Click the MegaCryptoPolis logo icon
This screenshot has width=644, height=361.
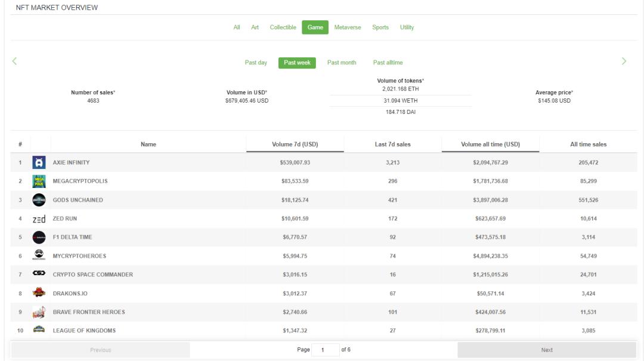click(39, 181)
